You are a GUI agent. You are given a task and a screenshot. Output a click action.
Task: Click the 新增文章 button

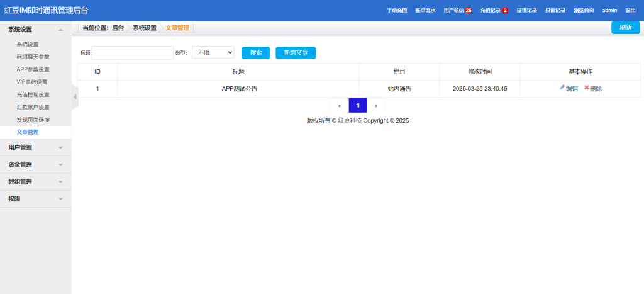coord(296,53)
